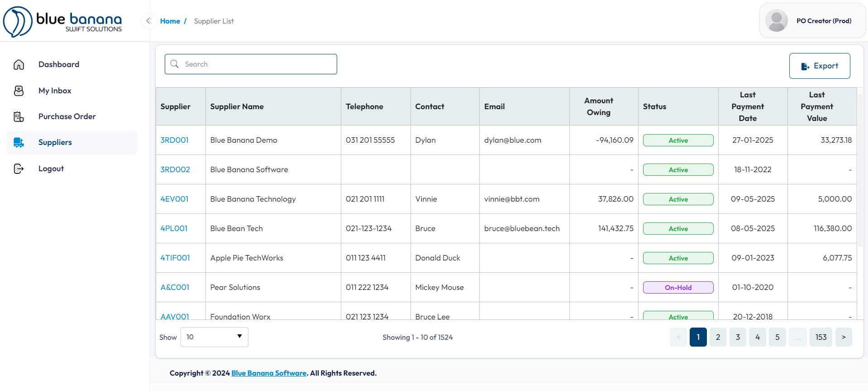Click the Suppliers truck icon
868x391 pixels.
[19, 142]
